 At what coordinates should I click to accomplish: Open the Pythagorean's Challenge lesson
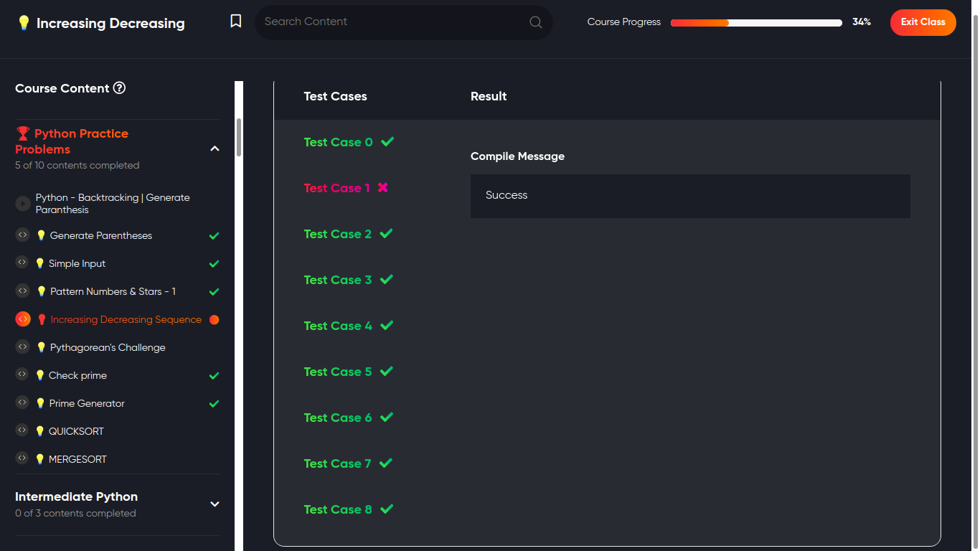(108, 347)
